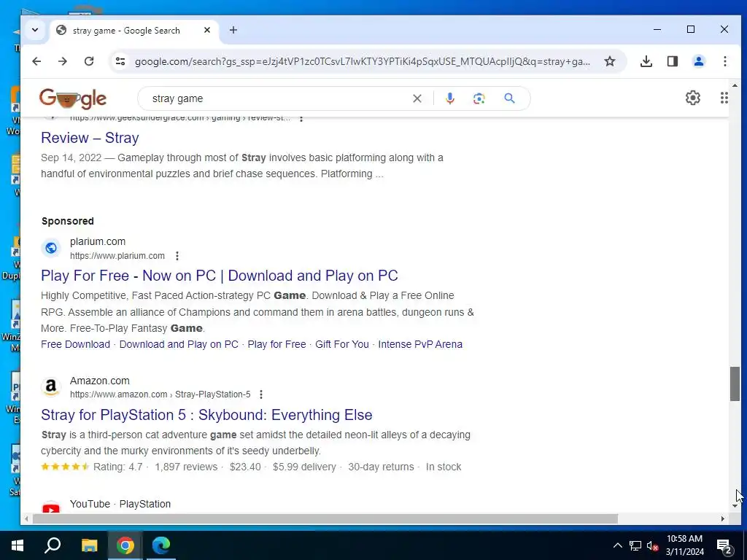
Task: Open more options for geeksundergrace result
Action: (x=301, y=119)
